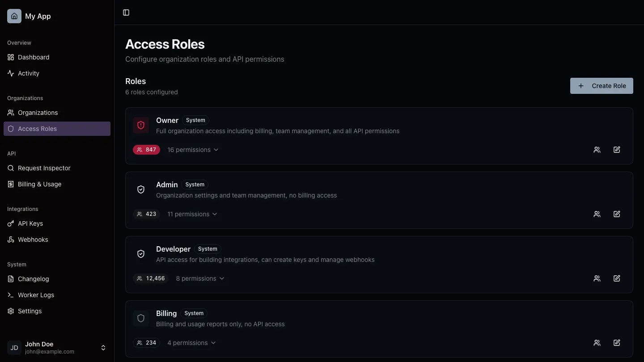
Task: Expand the 16 permissions dropdown for Owner
Action: coord(193,150)
